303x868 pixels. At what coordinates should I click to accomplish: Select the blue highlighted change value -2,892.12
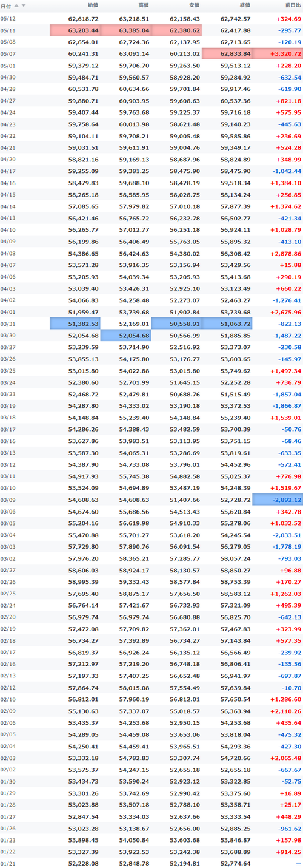coord(278,499)
